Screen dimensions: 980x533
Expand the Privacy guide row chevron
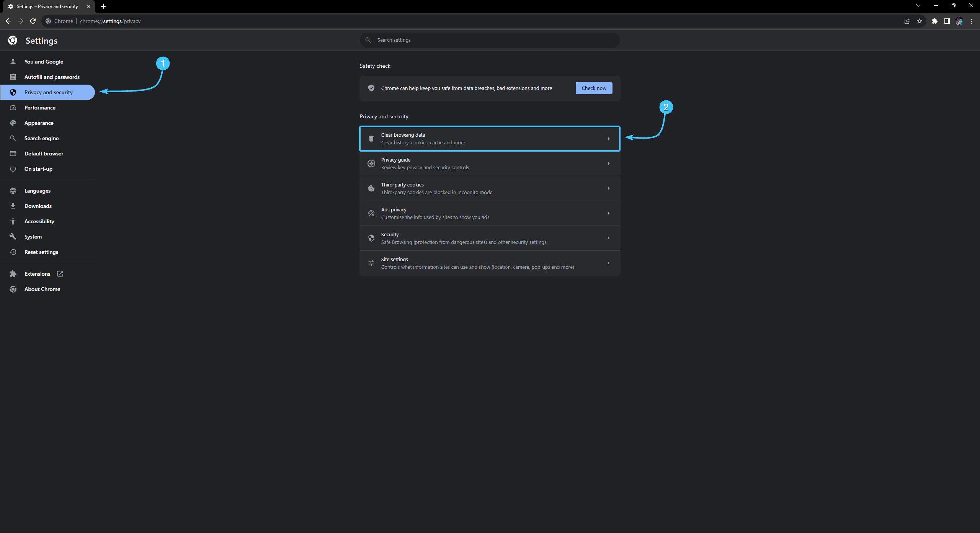pos(608,163)
